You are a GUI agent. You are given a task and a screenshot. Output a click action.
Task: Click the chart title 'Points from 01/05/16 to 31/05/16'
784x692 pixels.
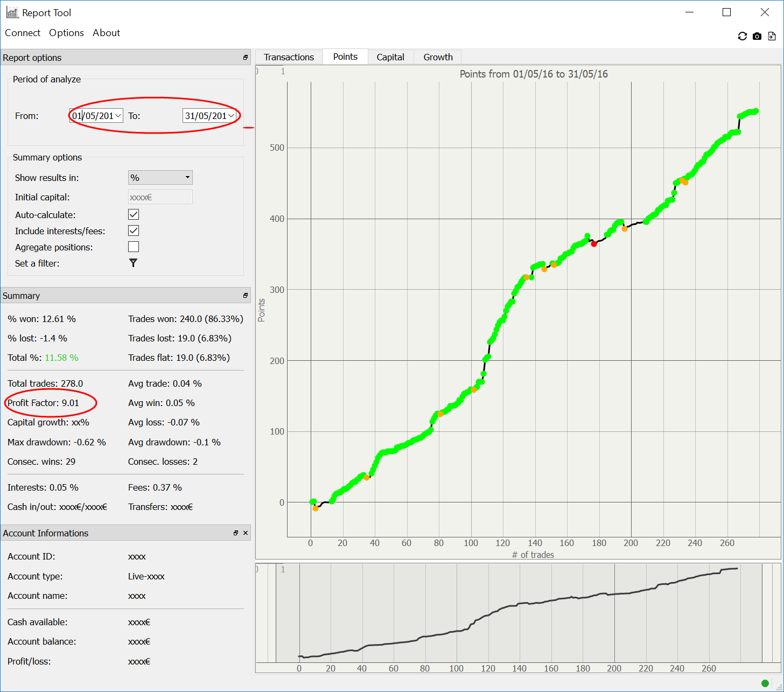534,74
